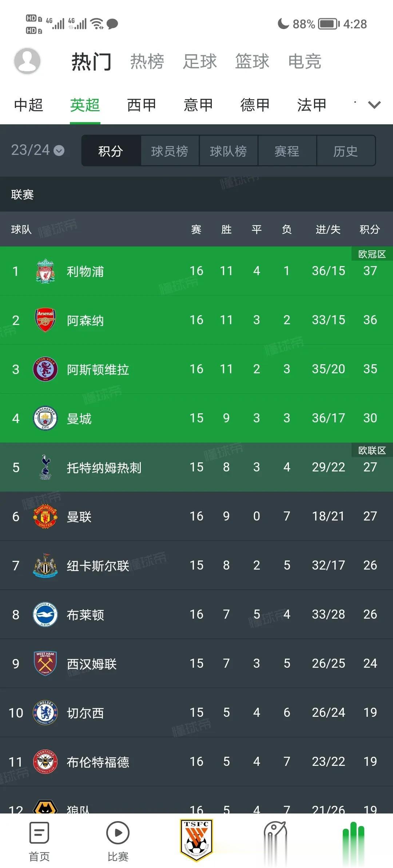The height and width of the screenshot is (868, 393).
Task: Open the 首页 home icon
Action: 39,833
